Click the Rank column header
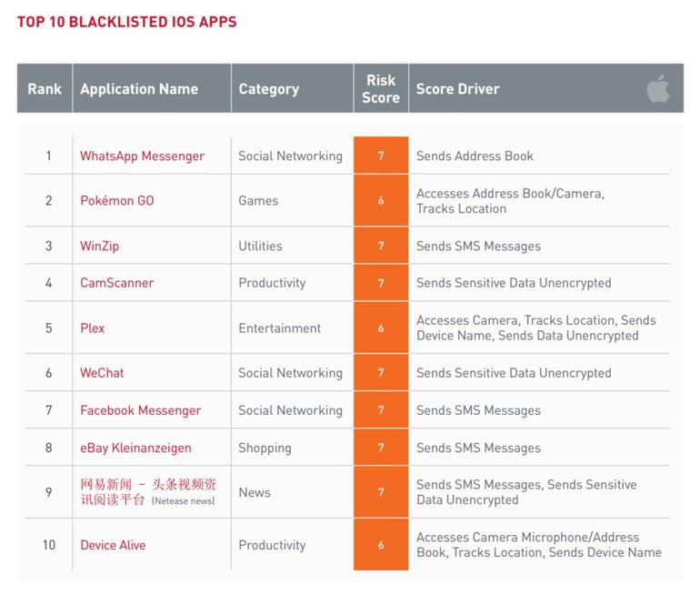 (x=45, y=88)
